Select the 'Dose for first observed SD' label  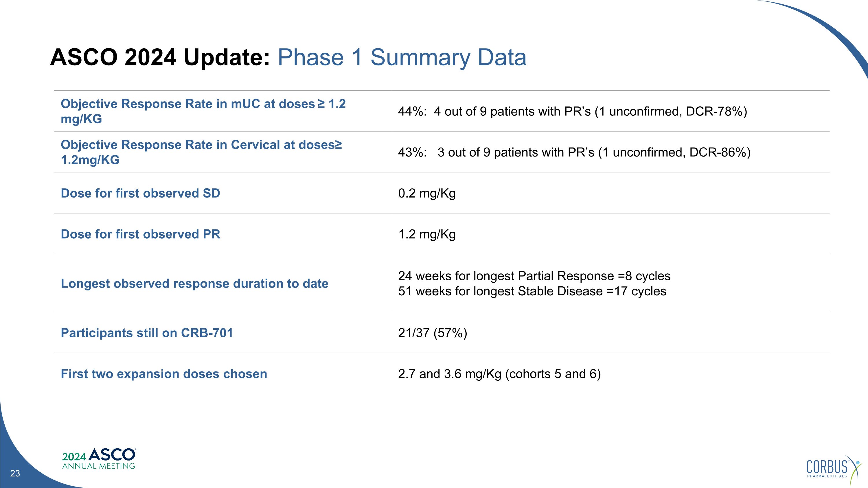click(x=140, y=193)
